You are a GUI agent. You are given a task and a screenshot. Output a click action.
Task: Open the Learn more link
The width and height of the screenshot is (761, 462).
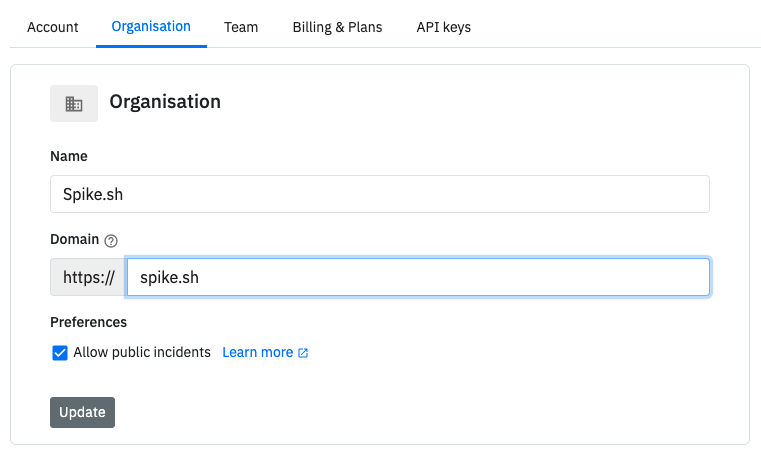pos(258,352)
